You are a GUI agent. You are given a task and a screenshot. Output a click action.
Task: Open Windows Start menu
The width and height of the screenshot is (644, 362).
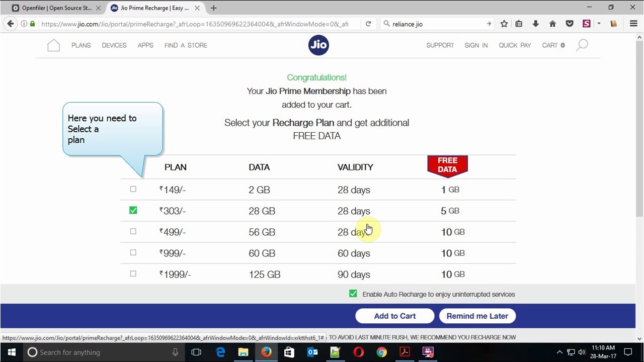12,352
